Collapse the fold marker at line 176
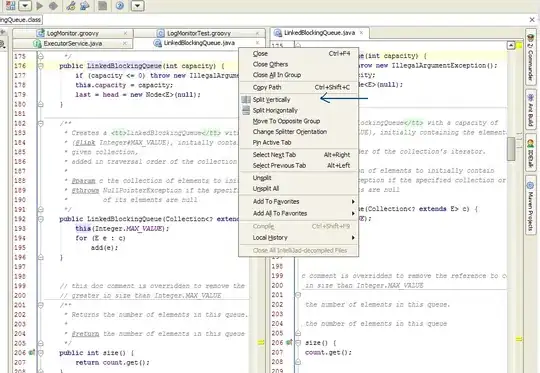 pyautogui.click(x=41, y=65)
